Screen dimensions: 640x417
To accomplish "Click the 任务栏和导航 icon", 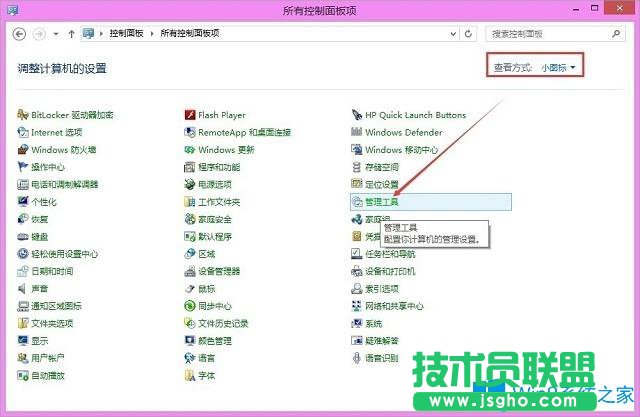I will (x=357, y=254).
